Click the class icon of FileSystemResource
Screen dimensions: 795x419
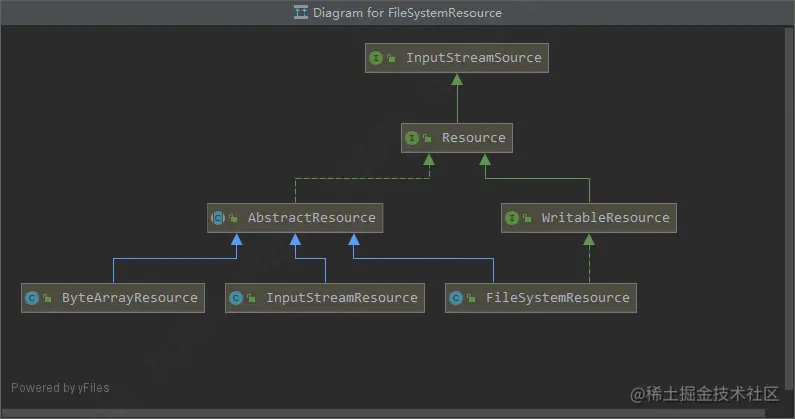coord(456,298)
